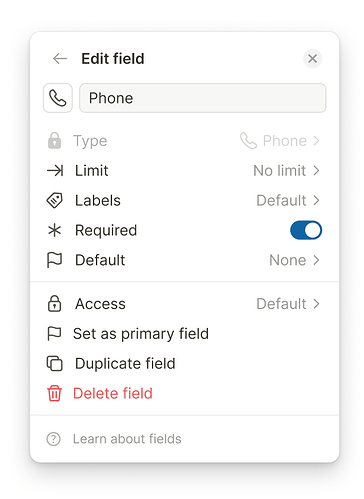Open the Labels Default options
This screenshot has height=499, width=364.
point(288,200)
